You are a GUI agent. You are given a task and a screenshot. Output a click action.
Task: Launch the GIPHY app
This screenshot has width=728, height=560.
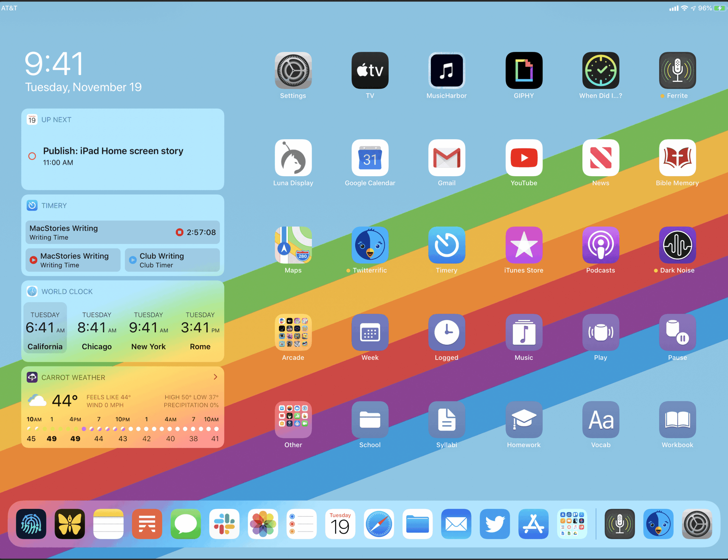(524, 70)
